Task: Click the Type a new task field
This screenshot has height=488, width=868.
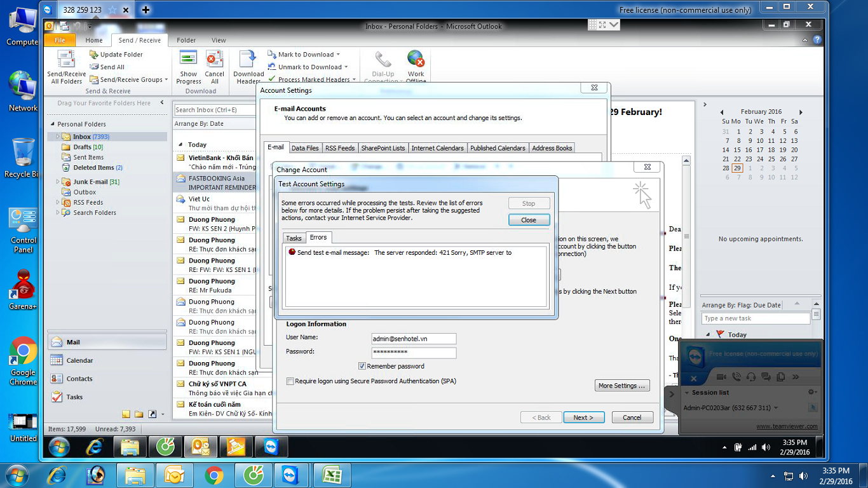Action: [756, 318]
